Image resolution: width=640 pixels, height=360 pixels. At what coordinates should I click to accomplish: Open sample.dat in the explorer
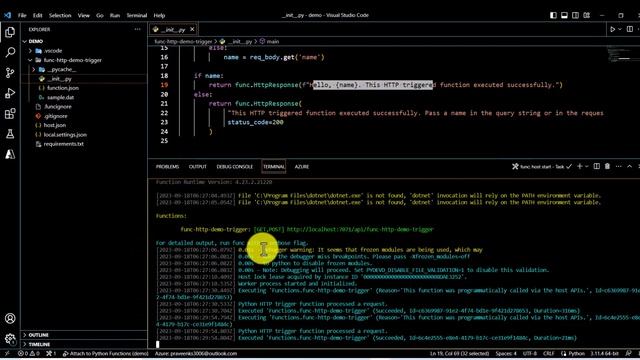[60, 97]
